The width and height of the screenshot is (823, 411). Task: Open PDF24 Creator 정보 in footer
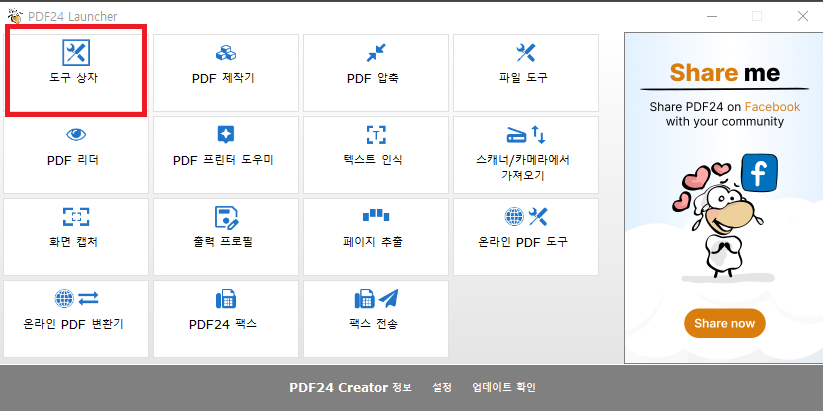point(350,388)
